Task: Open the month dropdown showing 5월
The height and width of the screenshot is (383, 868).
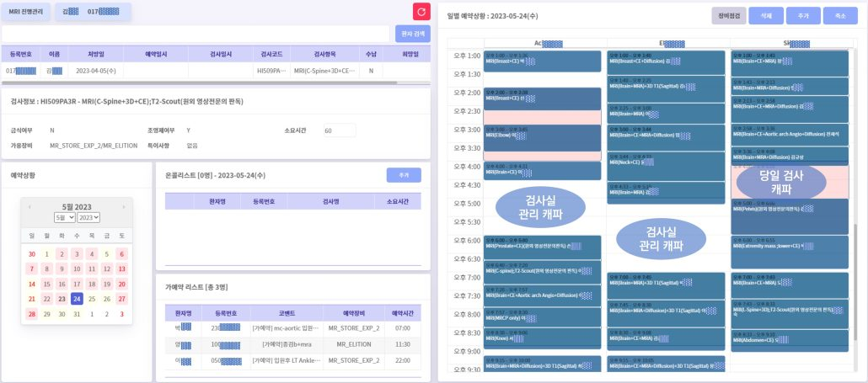Action: pos(63,217)
